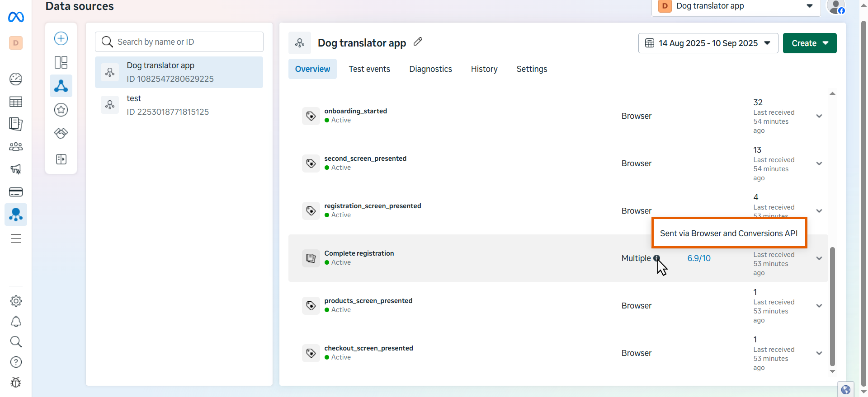This screenshot has height=397, width=868.
Task: Click the collapse panel icon in inner sidebar
Action: pyautogui.click(x=61, y=159)
